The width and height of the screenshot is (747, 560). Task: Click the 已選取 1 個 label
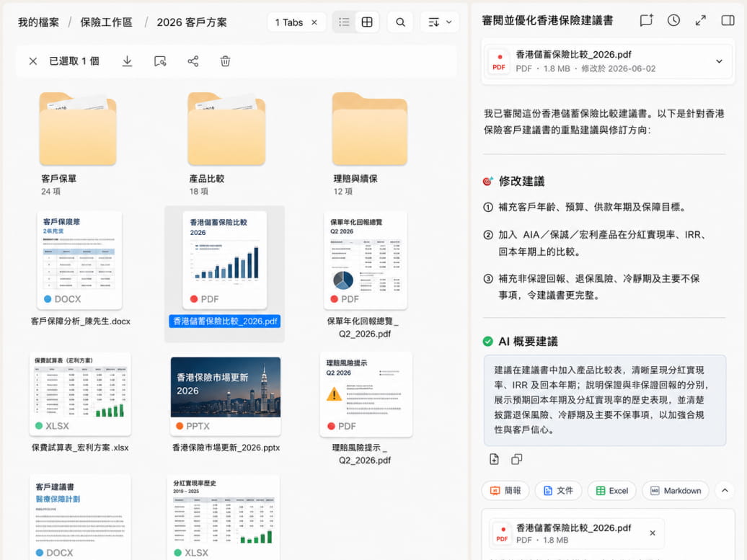point(74,61)
